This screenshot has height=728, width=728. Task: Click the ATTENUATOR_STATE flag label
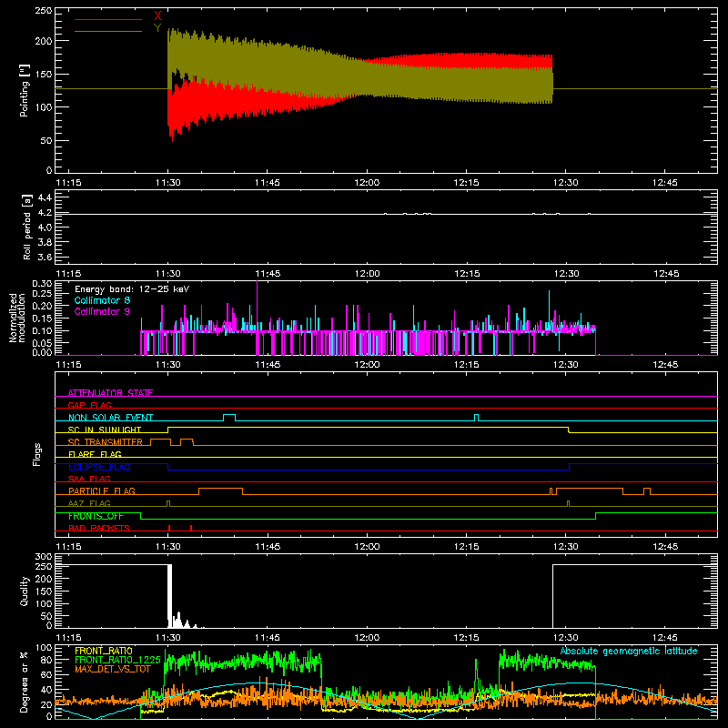[110, 393]
